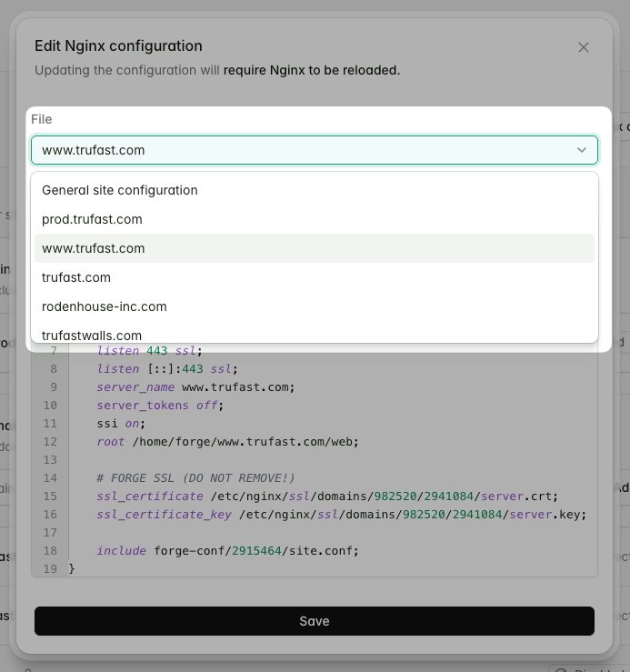Click the FORGE SSL comment line

195,478
